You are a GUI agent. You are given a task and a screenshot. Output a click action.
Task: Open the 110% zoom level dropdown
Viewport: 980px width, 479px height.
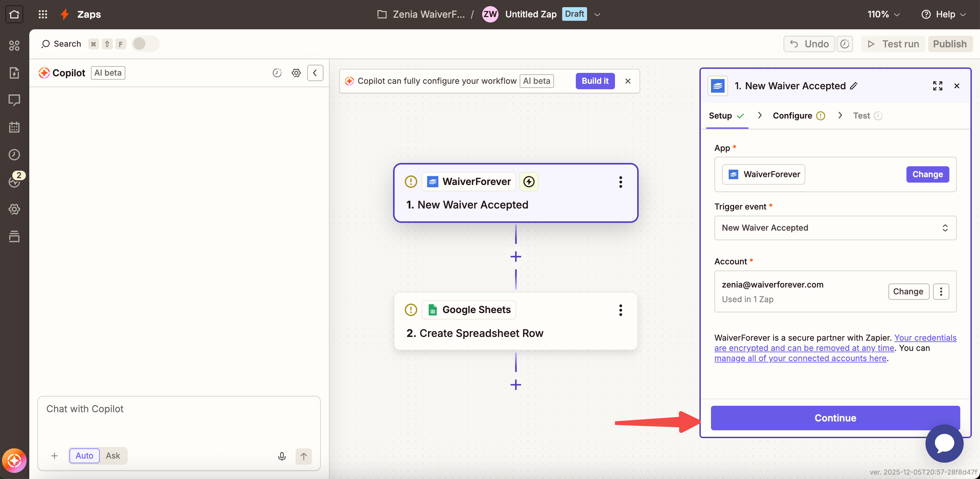pos(883,14)
